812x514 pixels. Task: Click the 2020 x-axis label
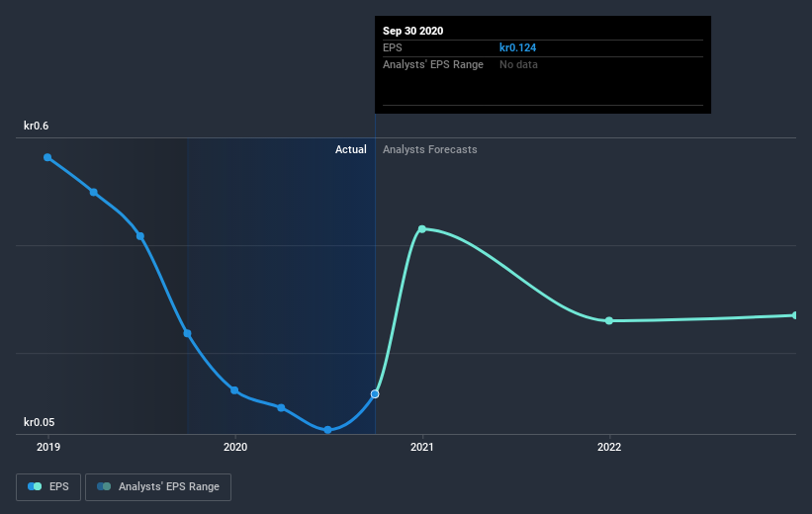coord(235,447)
